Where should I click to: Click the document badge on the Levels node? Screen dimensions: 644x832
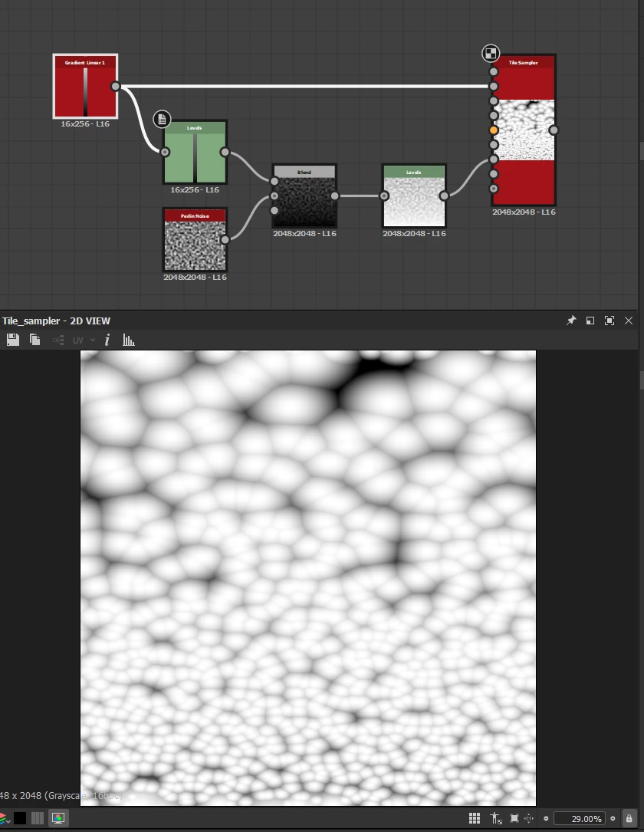point(162,119)
